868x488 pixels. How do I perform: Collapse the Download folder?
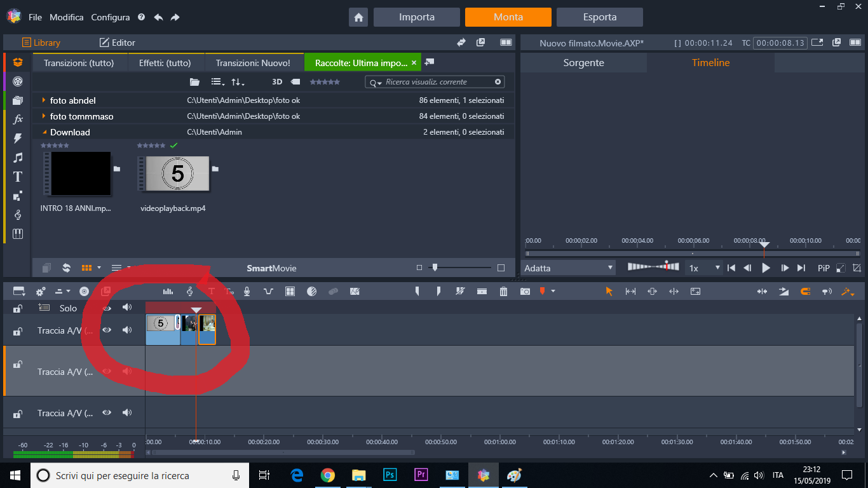[x=44, y=132]
